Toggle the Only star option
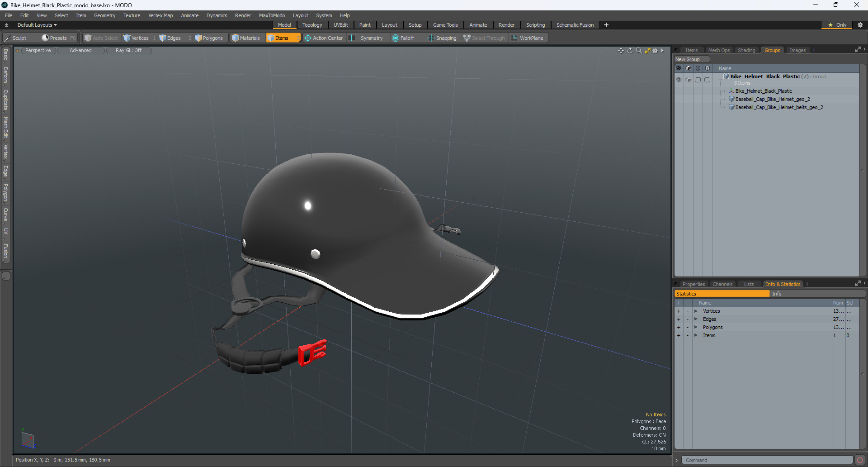868x467 pixels. pyautogui.click(x=837, y=25)
